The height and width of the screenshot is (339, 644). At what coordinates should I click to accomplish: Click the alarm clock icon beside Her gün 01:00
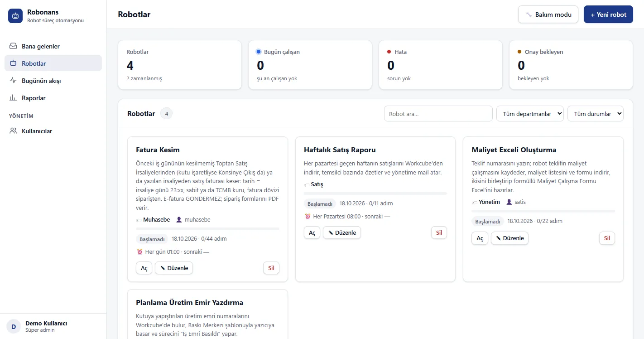click(139, 252)
